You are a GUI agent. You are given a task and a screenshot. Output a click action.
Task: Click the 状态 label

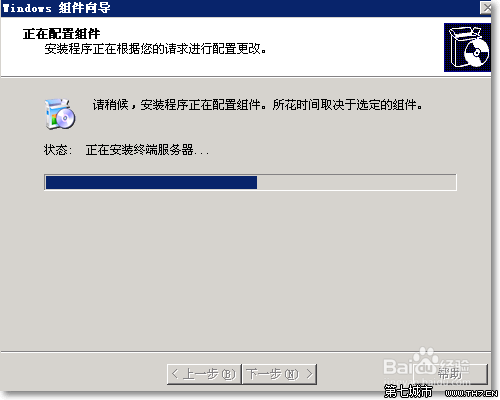[x=58, y=150]
